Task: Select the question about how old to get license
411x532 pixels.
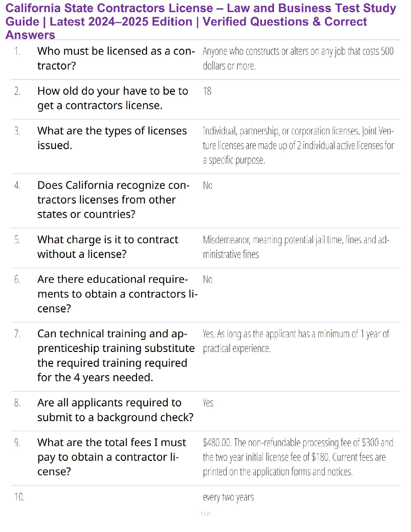Action: click(113, 98)
